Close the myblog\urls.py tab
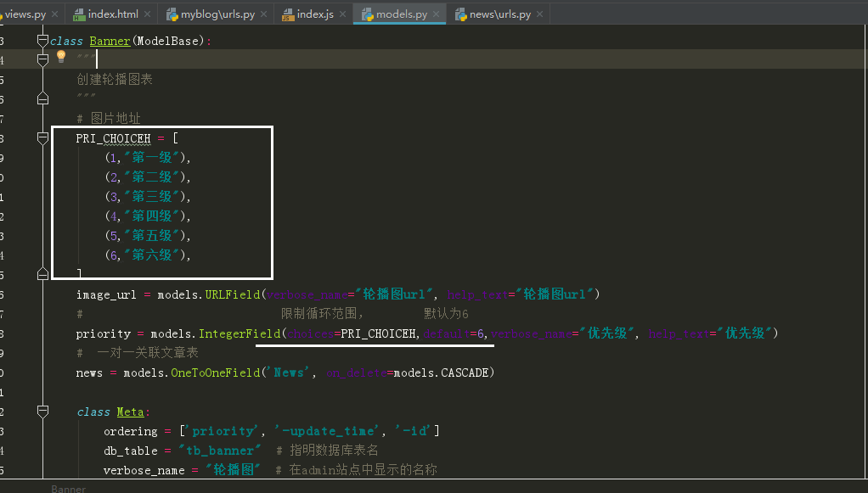 point(263,14)
